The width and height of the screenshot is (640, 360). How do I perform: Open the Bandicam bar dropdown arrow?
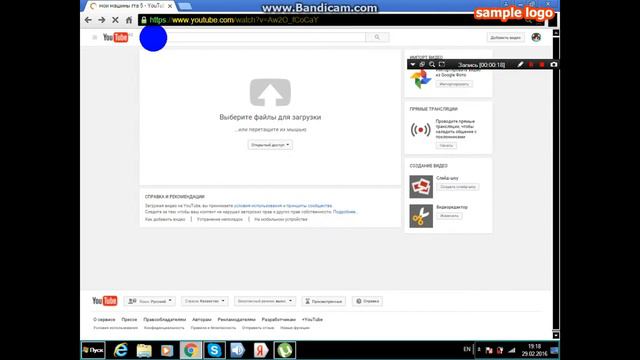click(x=413, y=64)
